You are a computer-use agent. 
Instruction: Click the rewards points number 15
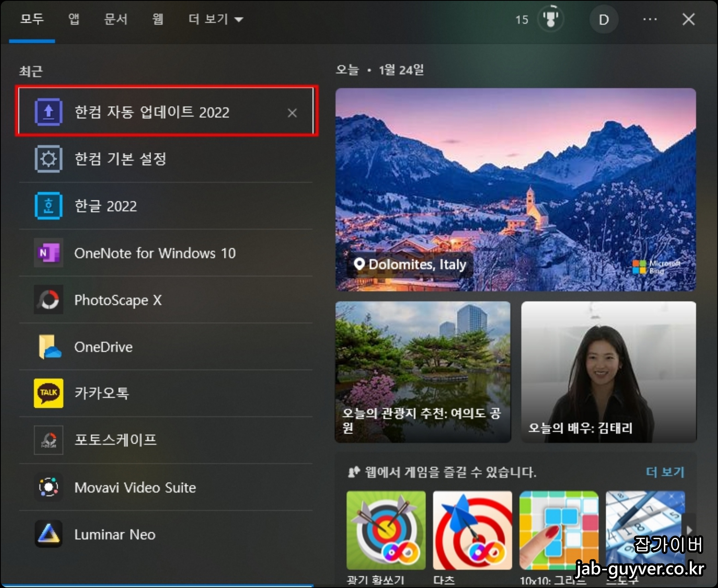(x=522, y=19)
